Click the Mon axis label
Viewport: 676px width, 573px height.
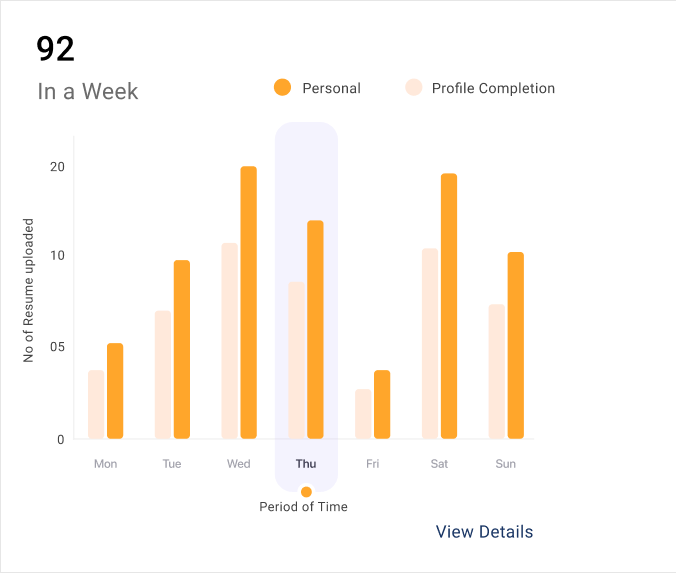(105, 464)
